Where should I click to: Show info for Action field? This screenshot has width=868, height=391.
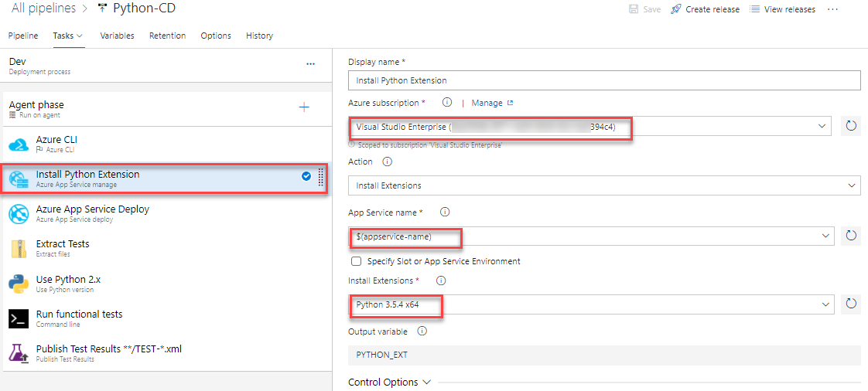[x=388, y=162]
